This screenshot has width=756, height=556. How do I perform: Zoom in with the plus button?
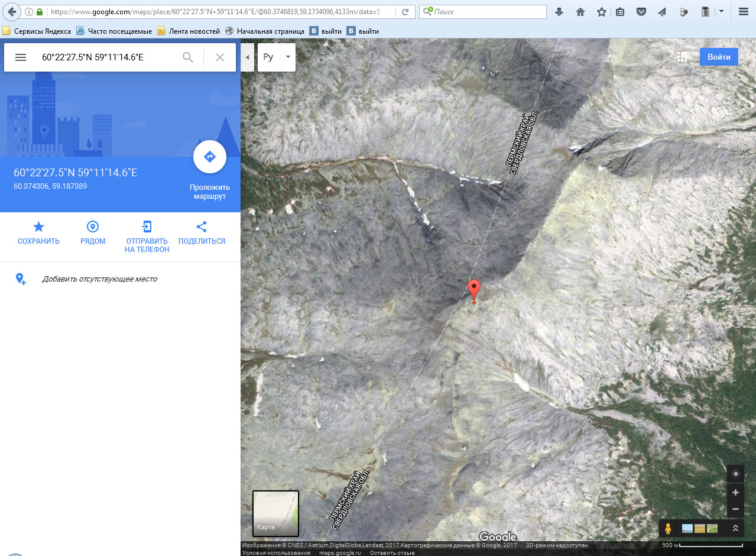point(735,492)
